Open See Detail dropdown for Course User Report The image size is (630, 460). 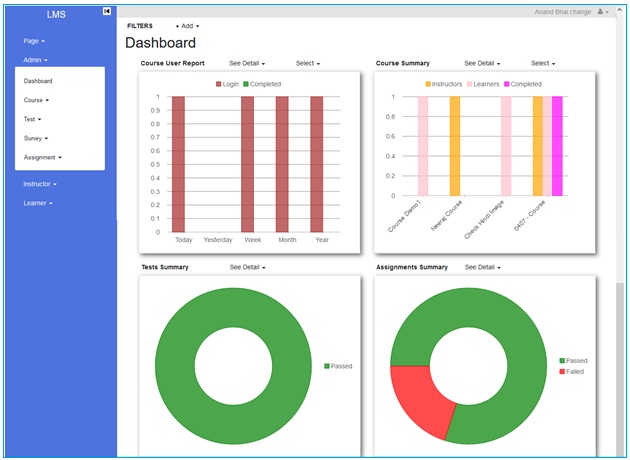(247, 63)
